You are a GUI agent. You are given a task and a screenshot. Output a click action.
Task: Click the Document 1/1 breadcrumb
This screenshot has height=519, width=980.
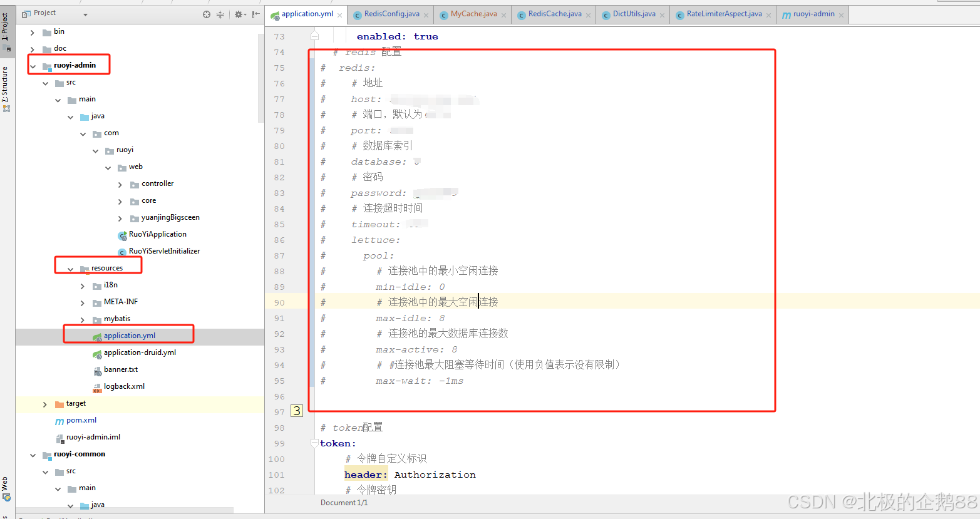(x=344, y=503)
